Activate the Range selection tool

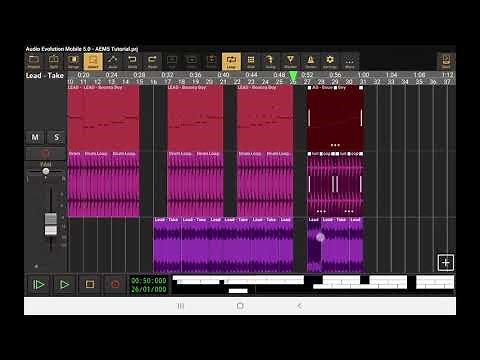73,62
